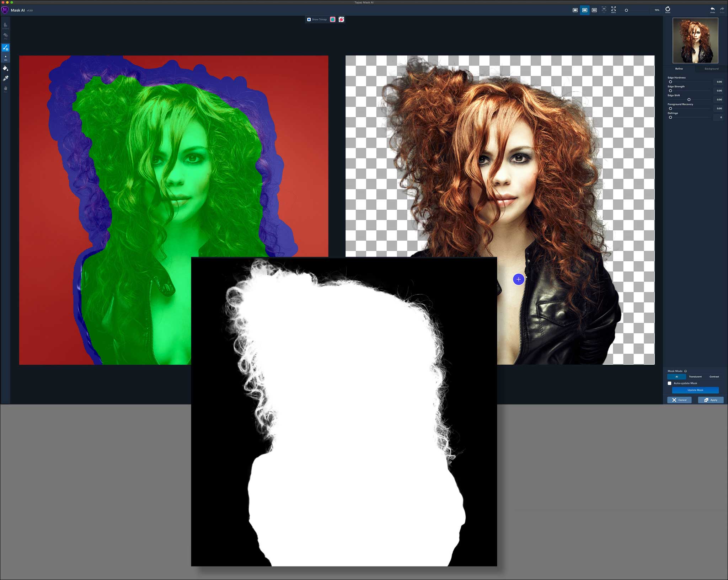Click the Apply button
This screenshot has width=728, height=580.
click(711, 400)
